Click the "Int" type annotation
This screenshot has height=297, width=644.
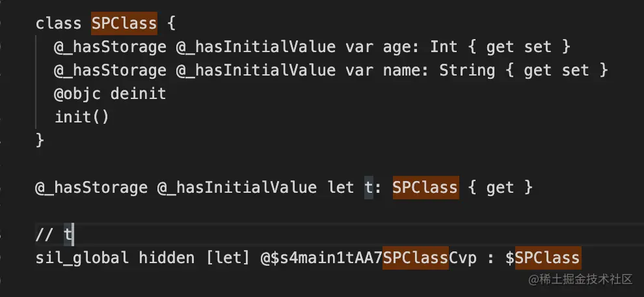click(x=444, y=48)
